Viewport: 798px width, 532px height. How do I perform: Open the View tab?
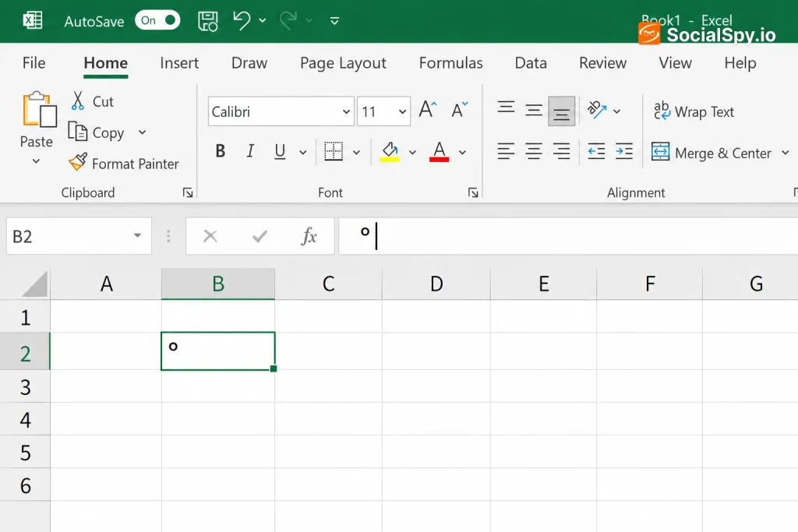point(675,62)
